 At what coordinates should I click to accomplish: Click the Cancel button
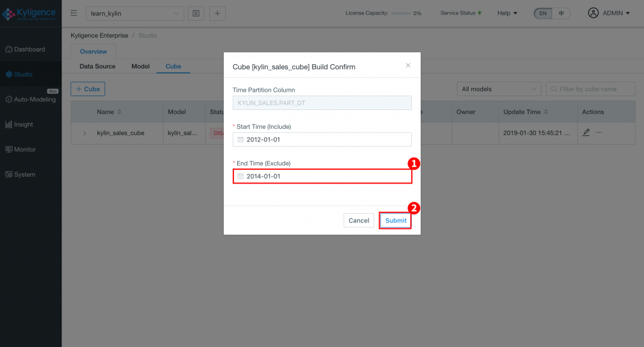point(358,221)
